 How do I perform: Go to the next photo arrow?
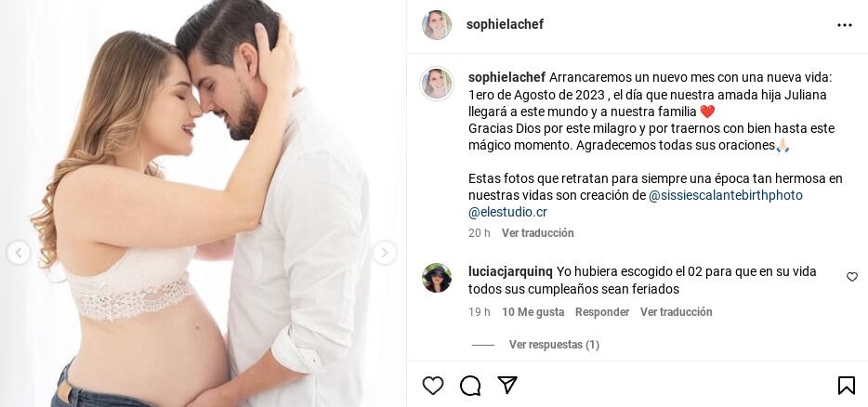tap(384, 253)
